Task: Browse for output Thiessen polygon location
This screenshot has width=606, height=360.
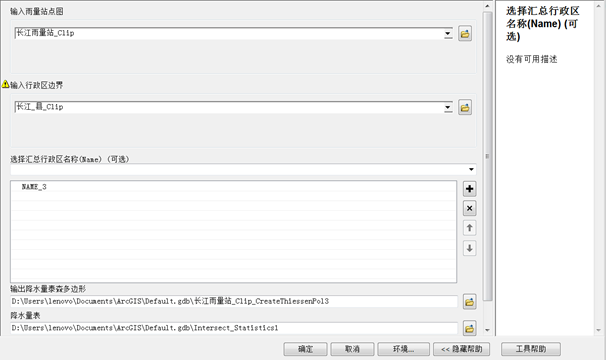Action: pos(470,302)
